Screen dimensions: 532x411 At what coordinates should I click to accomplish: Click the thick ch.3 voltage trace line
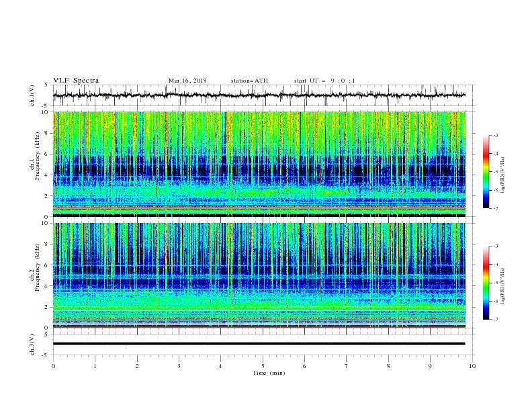(259, 344)
